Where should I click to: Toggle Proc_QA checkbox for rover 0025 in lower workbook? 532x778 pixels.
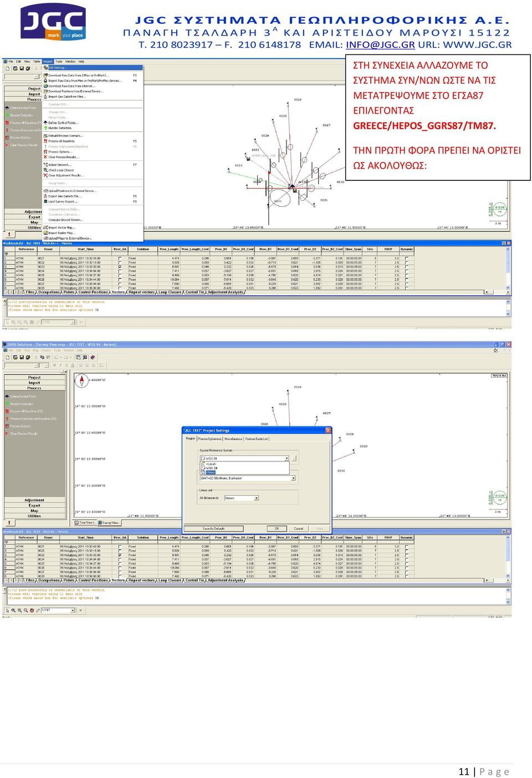pos(120,563)
